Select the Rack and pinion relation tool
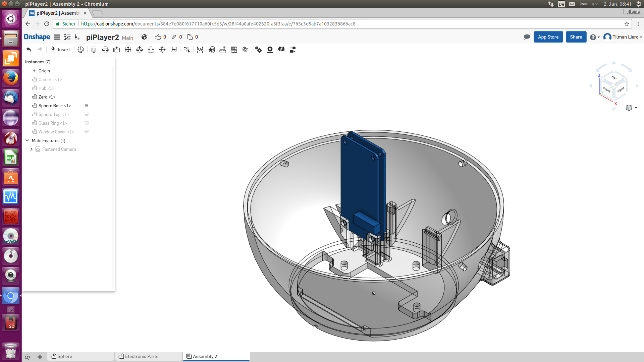Viewport: 644px width, 362px height. coord(270,50)
